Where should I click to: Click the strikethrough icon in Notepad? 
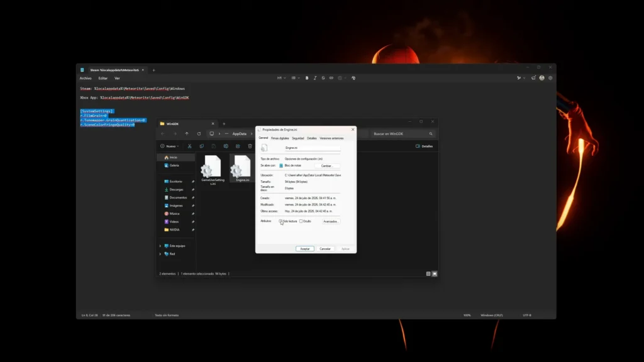(323, 78)
